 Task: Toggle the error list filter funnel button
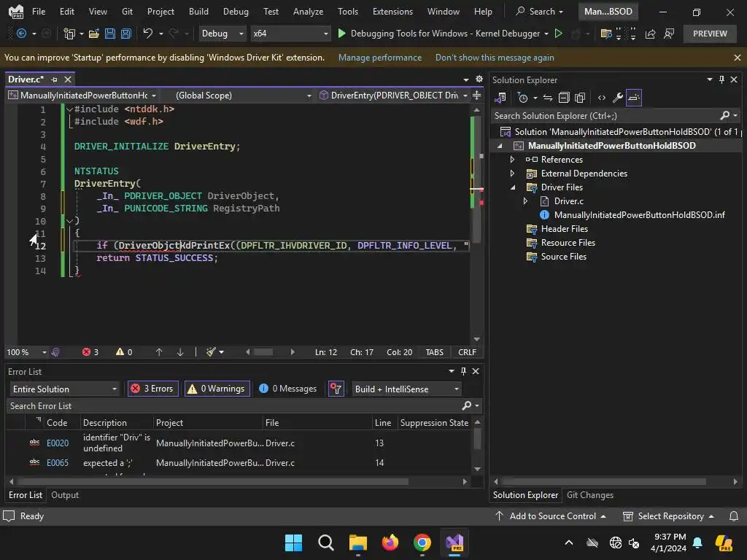(336, 389)
